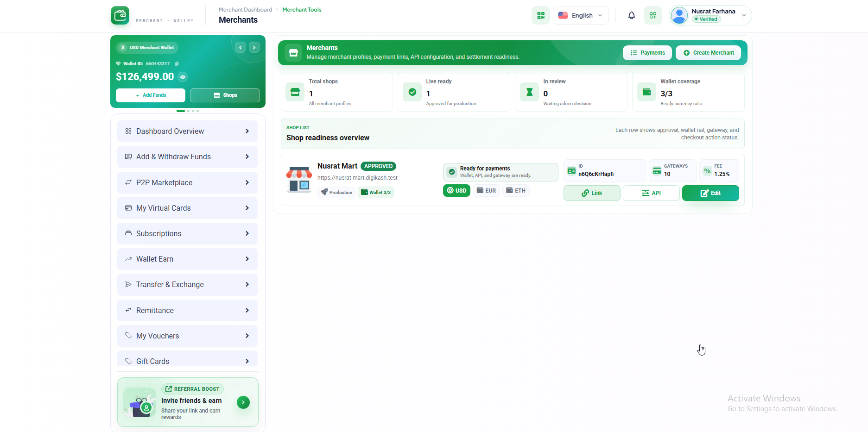This screenshot has width=868, height=432.
Task: Click the merchant ID card icon
Action: click(571, 171)
